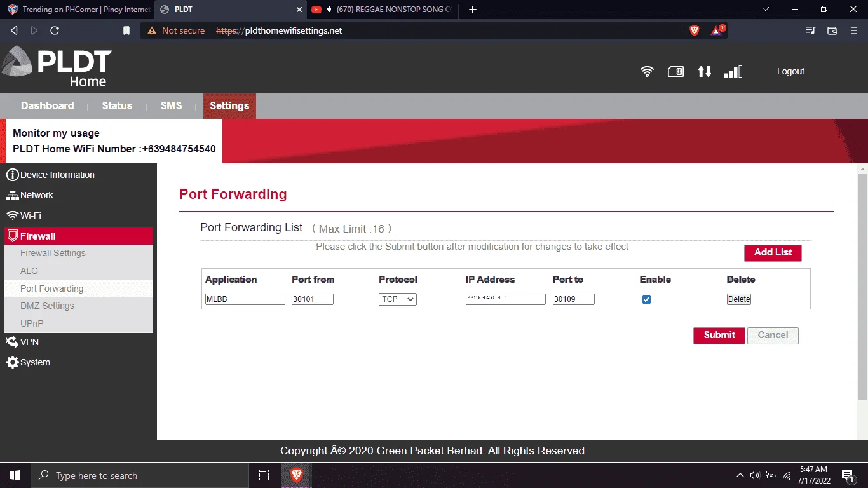Bookmark this page with the bookmark icon
The height and width of the screenshot is (488, 868).
pos(126,30)
